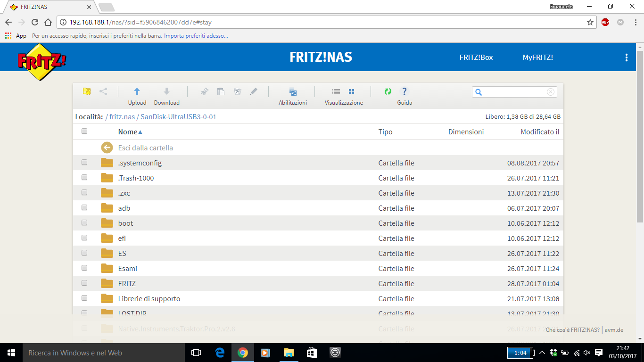Click the App bookmarks shortcut

pyautogui.click(x=16, y=36)
